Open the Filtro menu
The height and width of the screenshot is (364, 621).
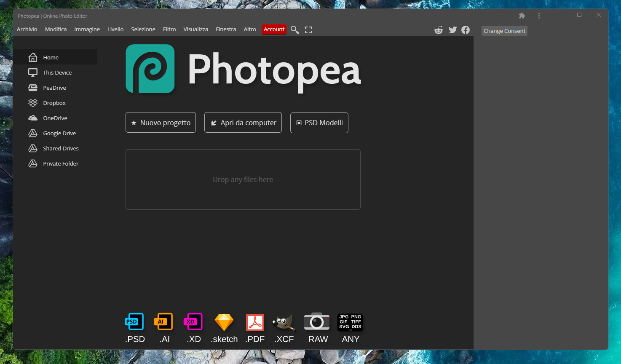point(169,29)
